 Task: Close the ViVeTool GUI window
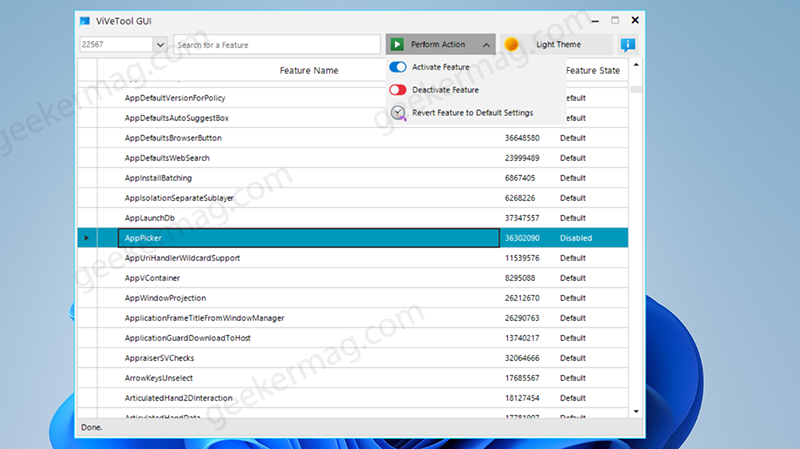(635, 20)
